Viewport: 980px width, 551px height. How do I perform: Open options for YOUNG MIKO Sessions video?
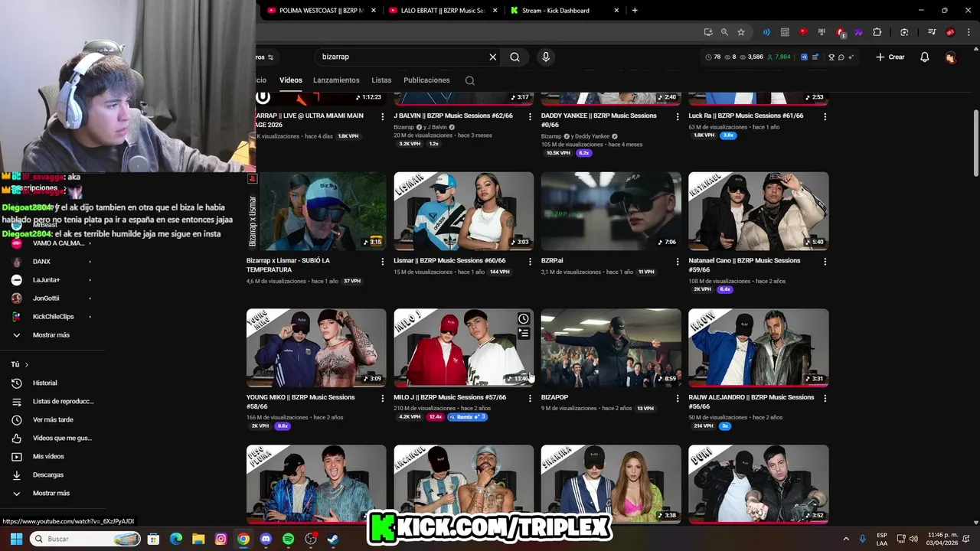click(383, 399)
